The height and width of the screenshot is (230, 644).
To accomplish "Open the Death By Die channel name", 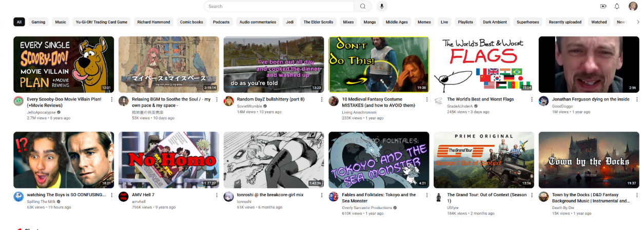I will coord(563,207).
